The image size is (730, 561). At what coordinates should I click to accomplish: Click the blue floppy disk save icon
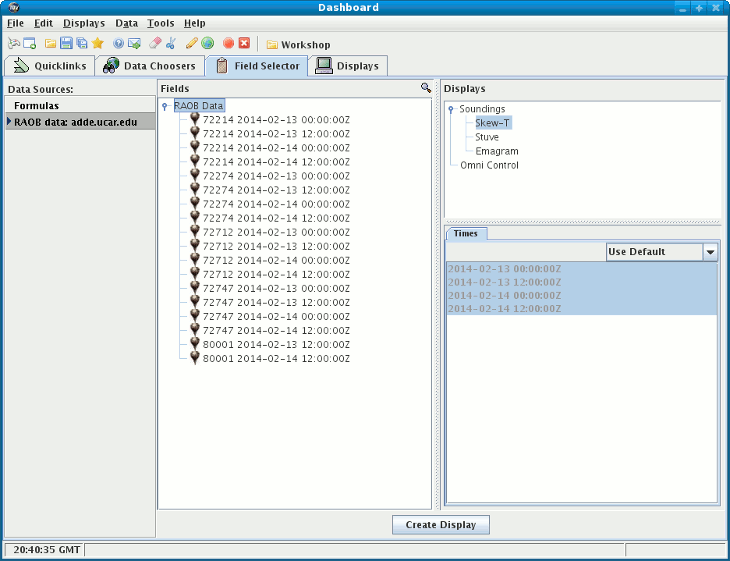66,44
